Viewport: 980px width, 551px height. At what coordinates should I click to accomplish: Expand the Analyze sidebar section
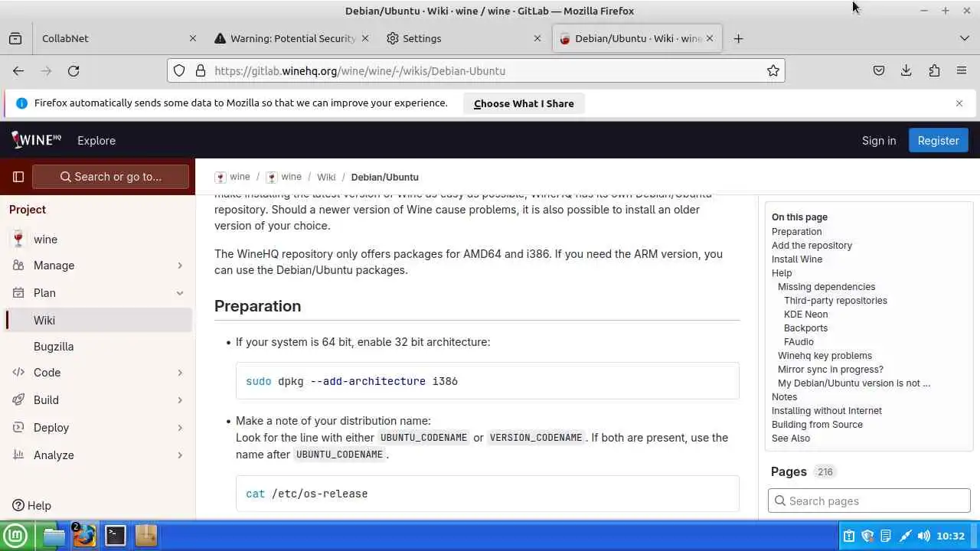(x=97, y=455)
